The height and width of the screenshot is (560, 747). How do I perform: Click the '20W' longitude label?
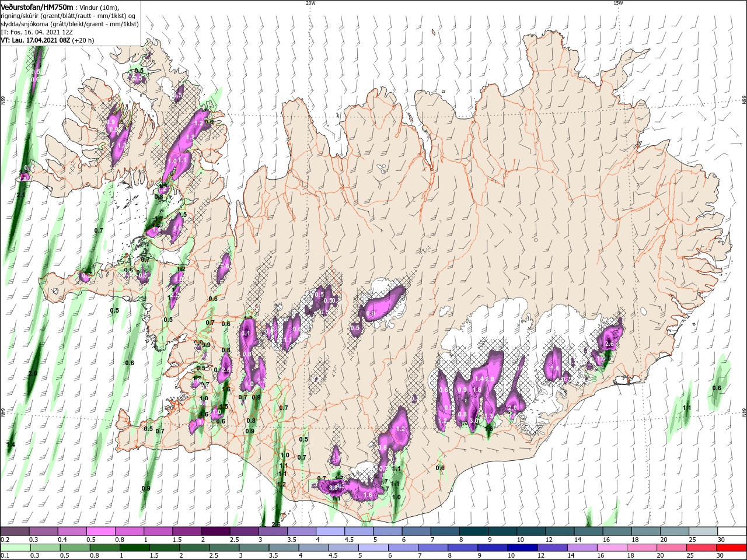point(310,3)
